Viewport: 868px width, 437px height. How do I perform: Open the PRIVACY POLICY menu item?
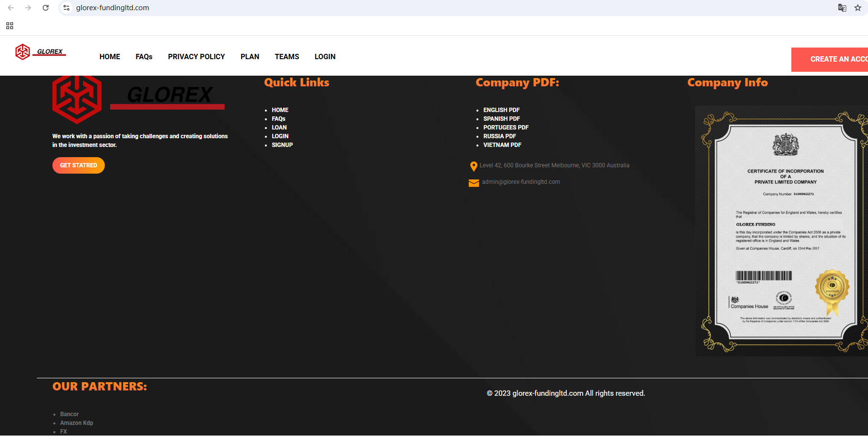(x=197, y=57)
